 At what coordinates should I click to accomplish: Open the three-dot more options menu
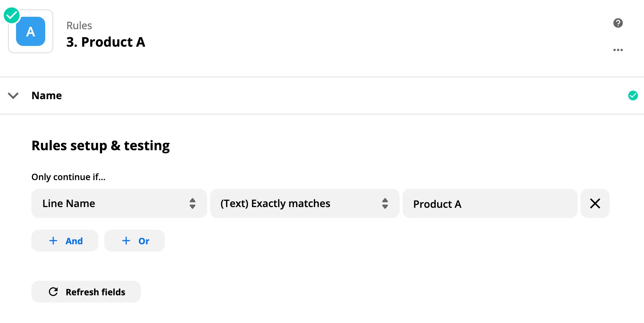click(618, 50)
